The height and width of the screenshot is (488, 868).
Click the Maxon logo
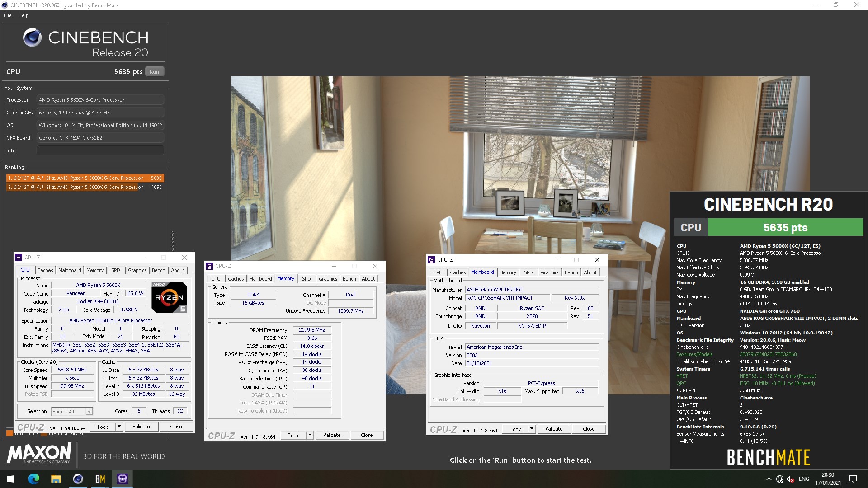pos(39,453)
